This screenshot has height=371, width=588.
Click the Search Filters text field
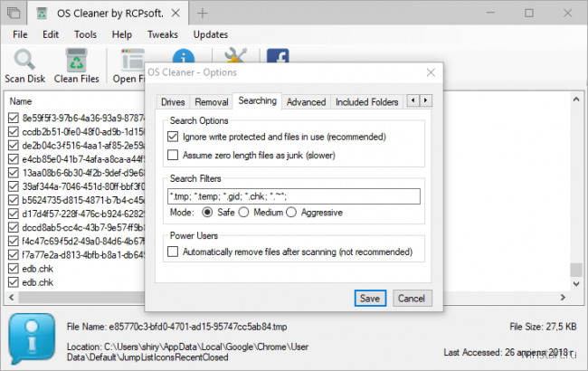[x=294, y=196]
